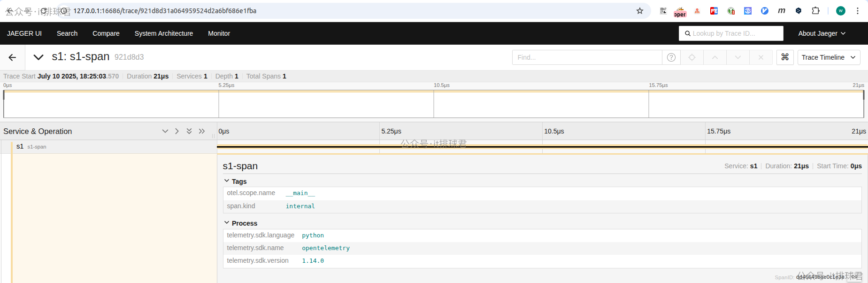
Task: Open find help question mark icon
Action: 671,57
